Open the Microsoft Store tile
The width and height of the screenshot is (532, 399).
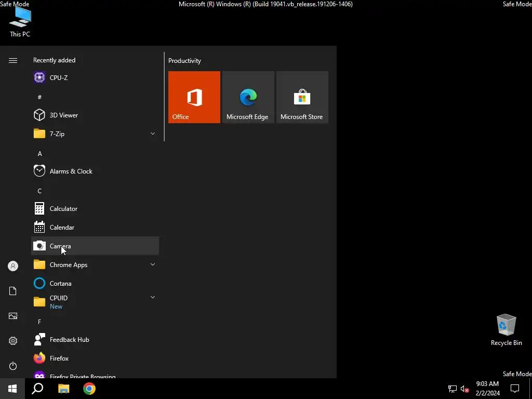(302, 97)
